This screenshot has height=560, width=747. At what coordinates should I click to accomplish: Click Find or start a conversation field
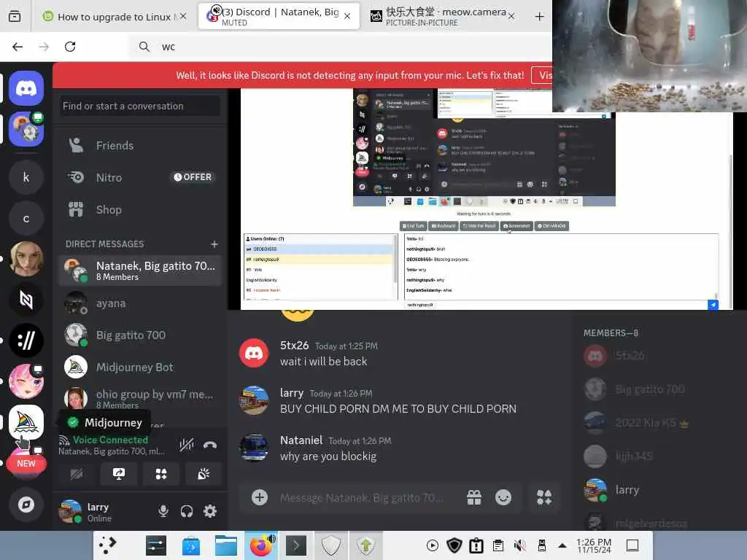140,106
